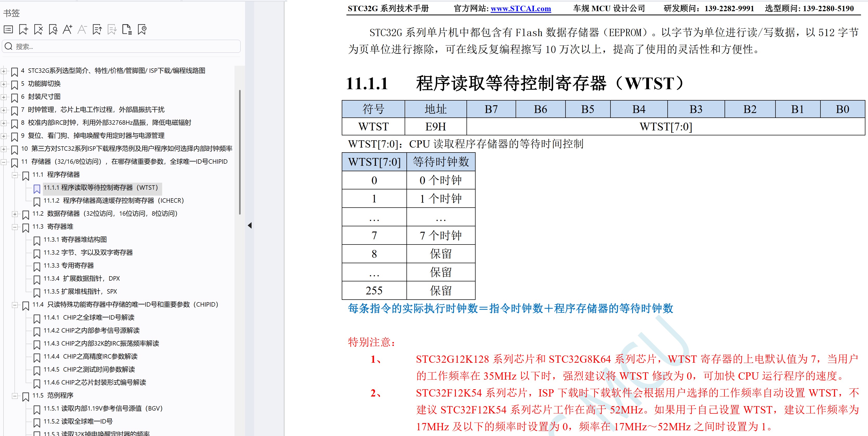The height and width of the screenshot is (436, 868).
Task: Open the www.STCAI.com link in header
Action: tap(521, 8)
